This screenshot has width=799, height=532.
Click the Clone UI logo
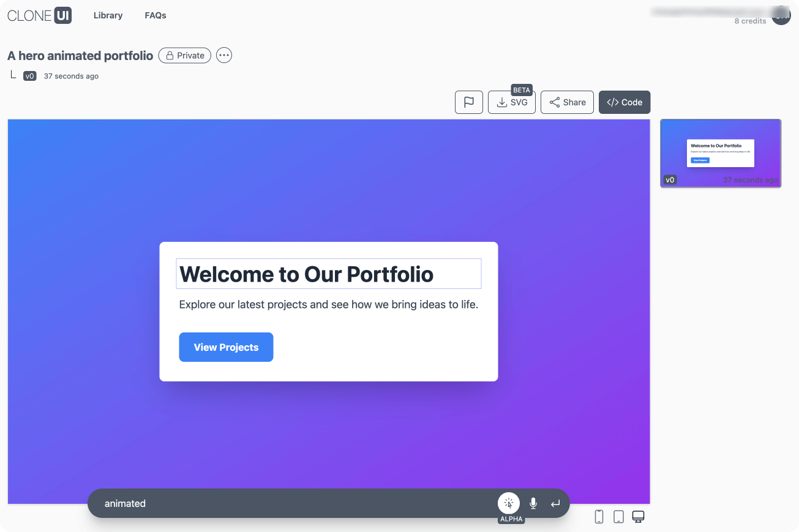pyautogui.click(x=40, y=15)
